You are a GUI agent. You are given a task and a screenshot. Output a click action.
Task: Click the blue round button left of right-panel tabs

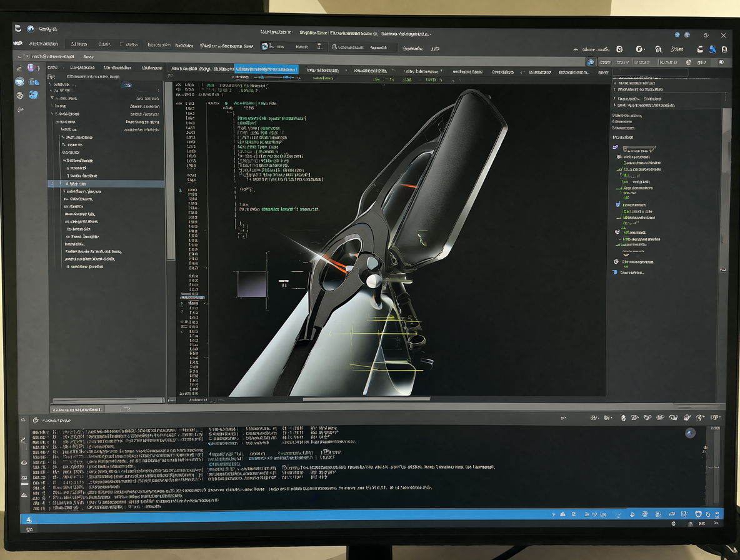[x=591, y=62]
